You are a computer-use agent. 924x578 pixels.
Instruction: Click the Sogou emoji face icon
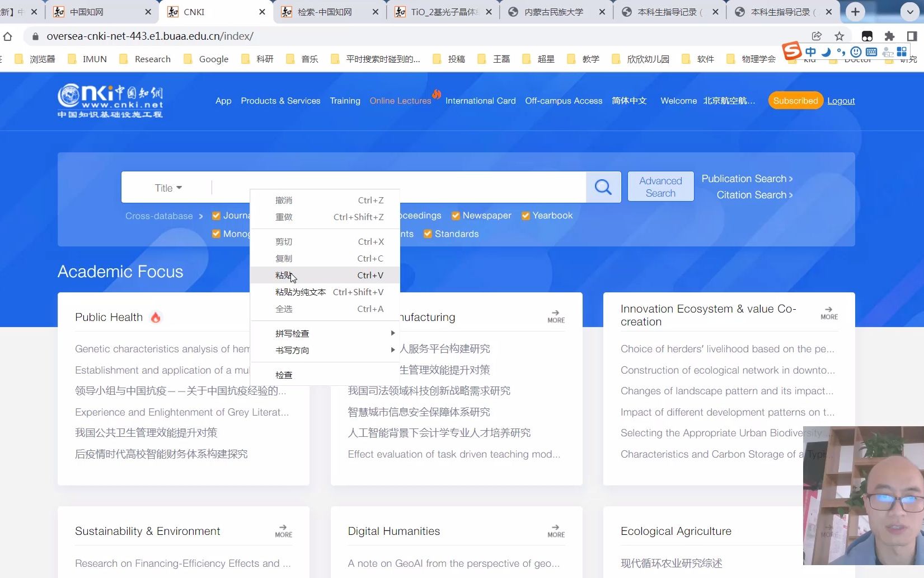tap(856, 52)
